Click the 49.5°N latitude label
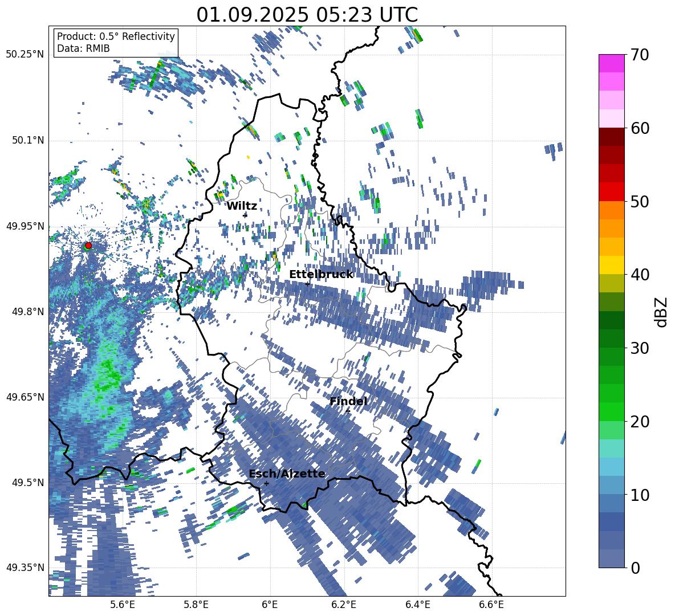The width and height of the screenshot is (675, 616). pos(29,483)
